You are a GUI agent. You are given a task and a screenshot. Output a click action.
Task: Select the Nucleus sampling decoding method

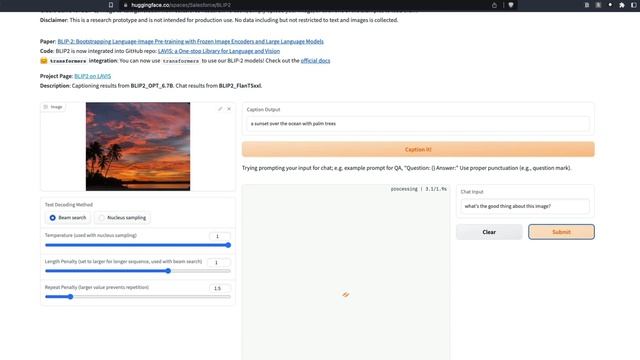pyautogui.click(x=122, y=218)
